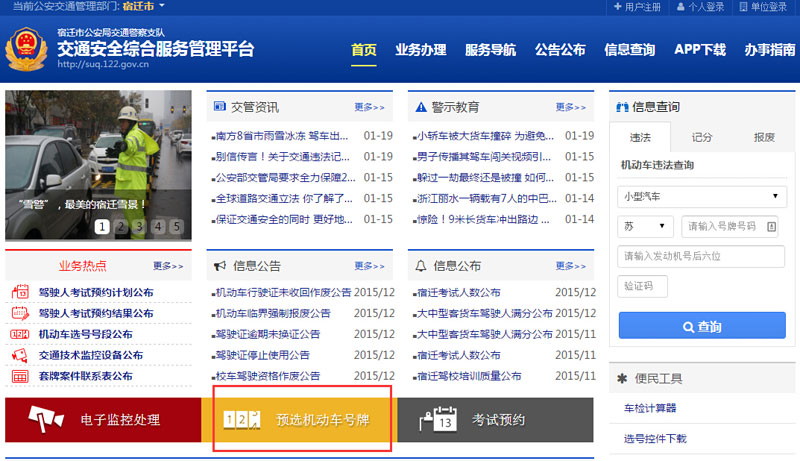Click the 电子监控处理 red button
800x461 pixels.
(x=103, y=420)
